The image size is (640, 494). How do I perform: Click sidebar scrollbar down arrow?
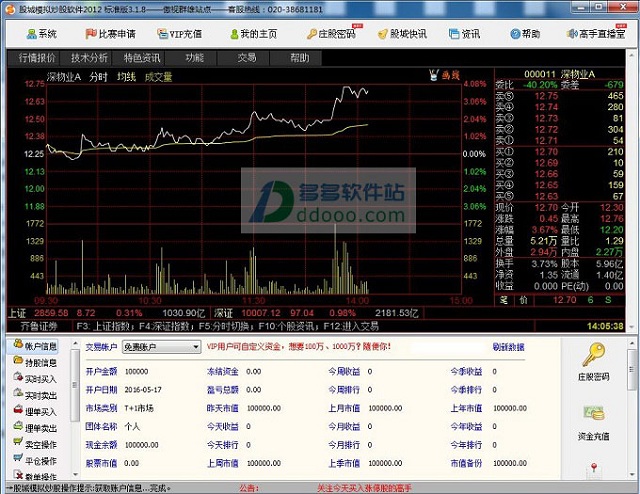76,474
